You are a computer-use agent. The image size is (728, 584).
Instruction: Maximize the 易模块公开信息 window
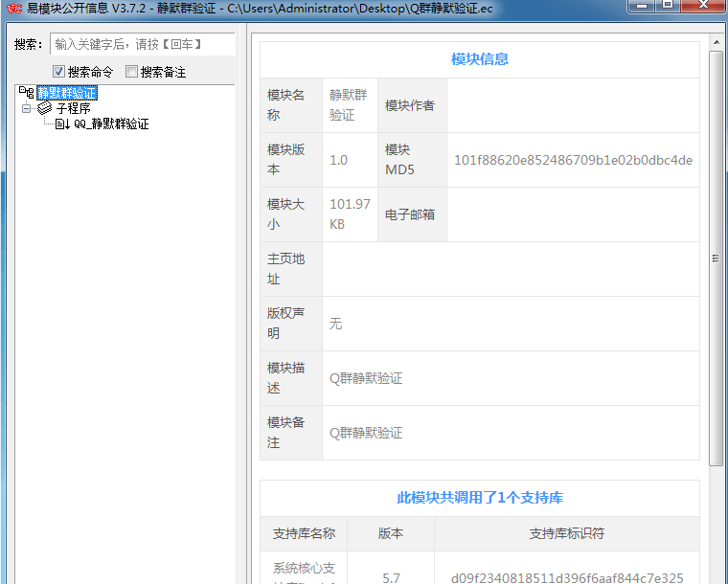pyautogui.click(x=668, y=5)
